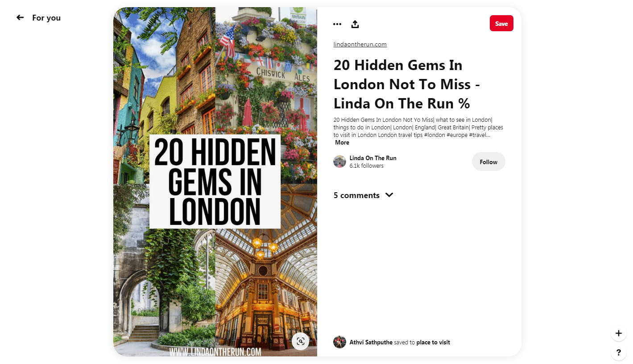The image size is (633, 364).
Task: Open the three-dot more options menu
Action: click(337, 24)
